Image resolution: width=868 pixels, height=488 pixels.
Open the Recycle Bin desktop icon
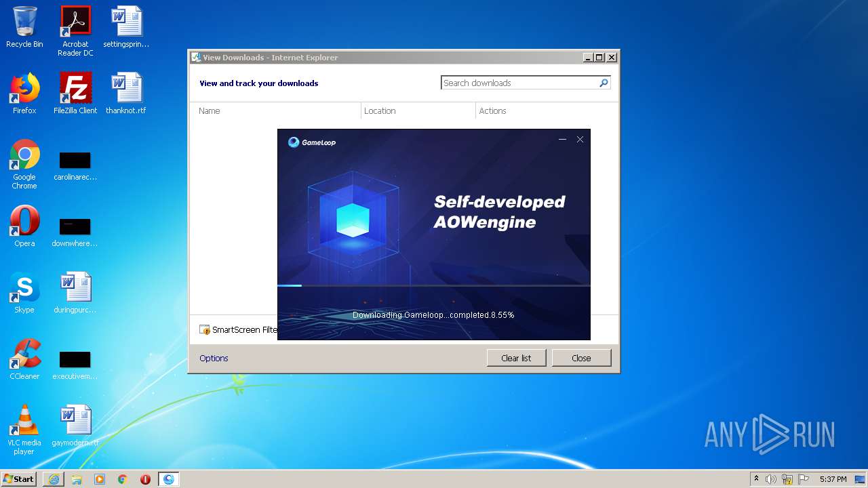[x=24, y=27]
